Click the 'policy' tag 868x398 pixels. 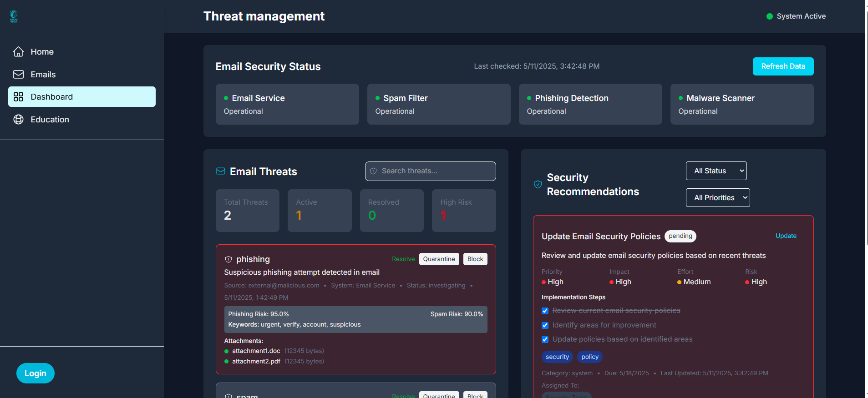[x=590, y=357]
